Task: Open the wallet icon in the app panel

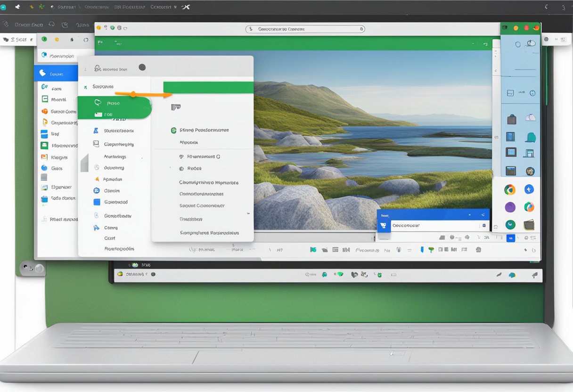Action: (x=529, y=225)
